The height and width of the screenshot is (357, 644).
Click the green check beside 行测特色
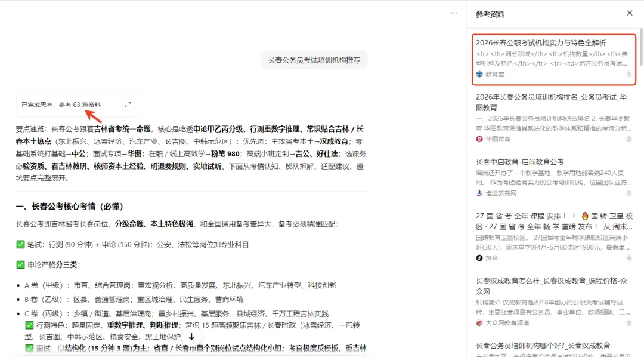29,325
